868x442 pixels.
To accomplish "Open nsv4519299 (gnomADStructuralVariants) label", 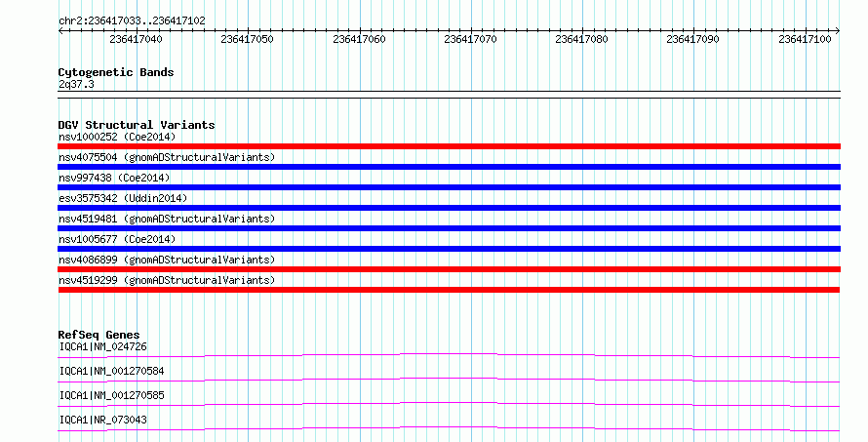I will [x=167, y=280].
